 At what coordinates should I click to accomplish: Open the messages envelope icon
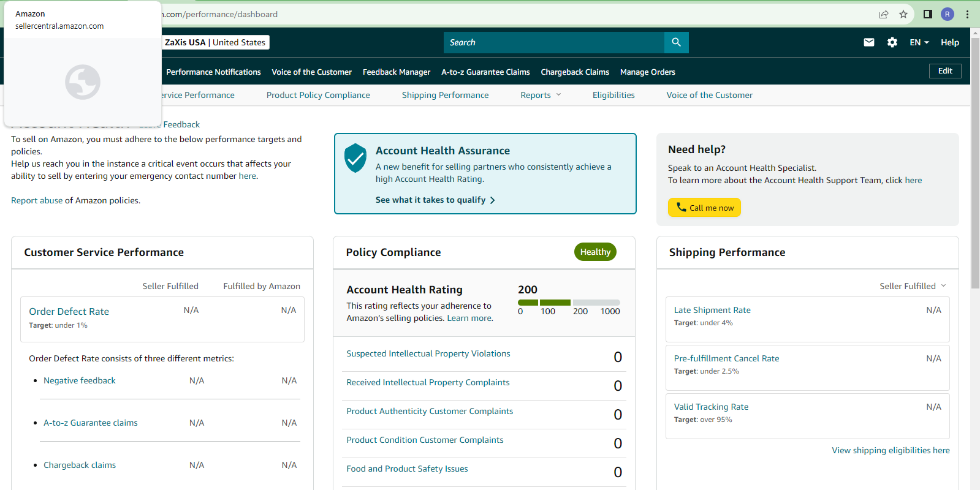[869, 42]
